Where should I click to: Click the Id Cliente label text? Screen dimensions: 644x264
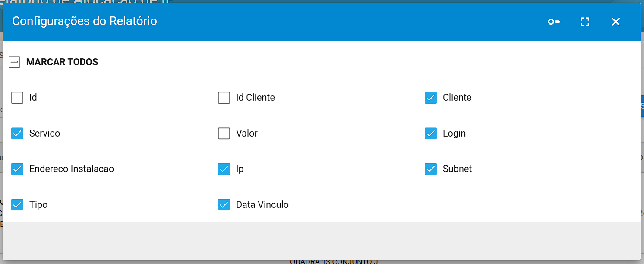(x=256, y=98)
